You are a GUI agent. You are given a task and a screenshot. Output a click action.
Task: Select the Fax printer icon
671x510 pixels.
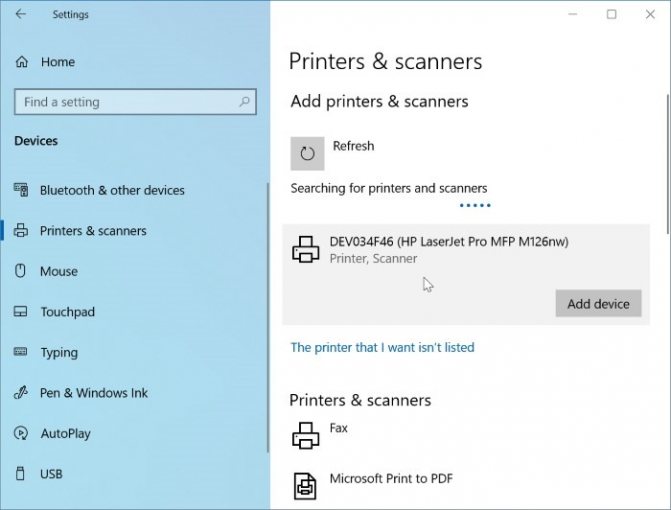(x=305, y=435)
